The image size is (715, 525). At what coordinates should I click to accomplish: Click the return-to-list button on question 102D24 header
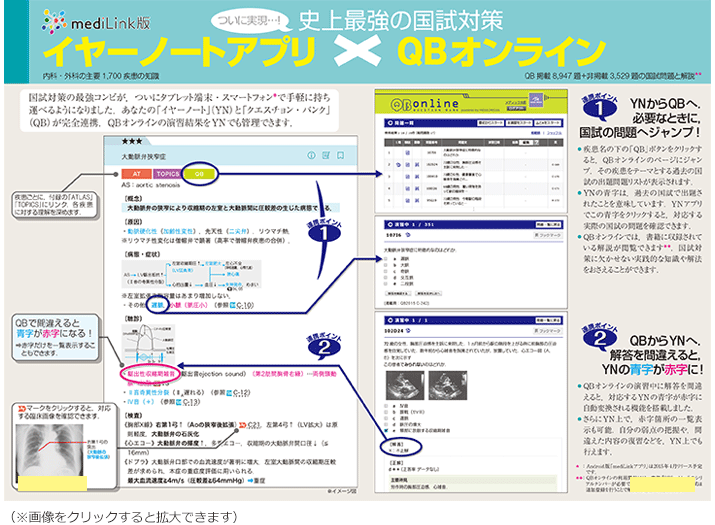tap(548, 320)
